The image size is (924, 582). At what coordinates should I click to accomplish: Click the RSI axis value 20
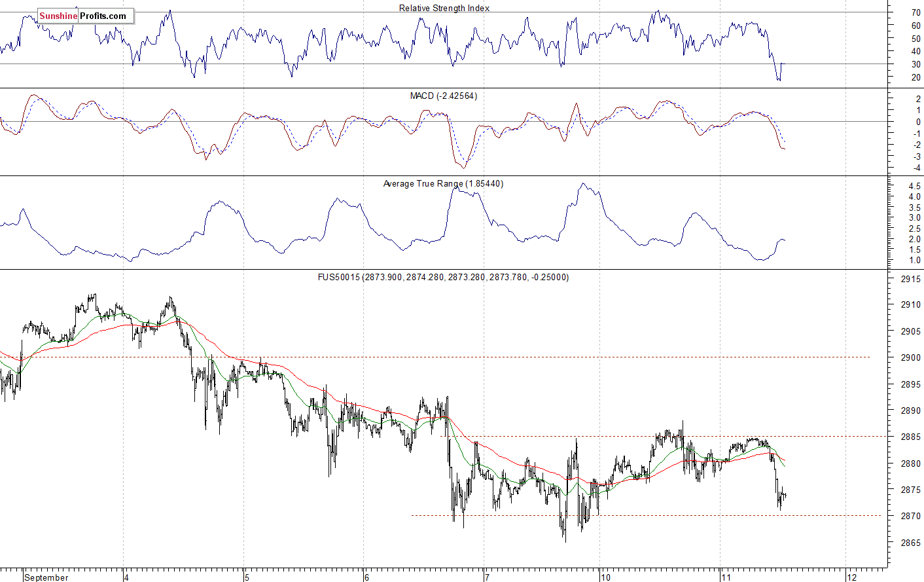[916, 77]
